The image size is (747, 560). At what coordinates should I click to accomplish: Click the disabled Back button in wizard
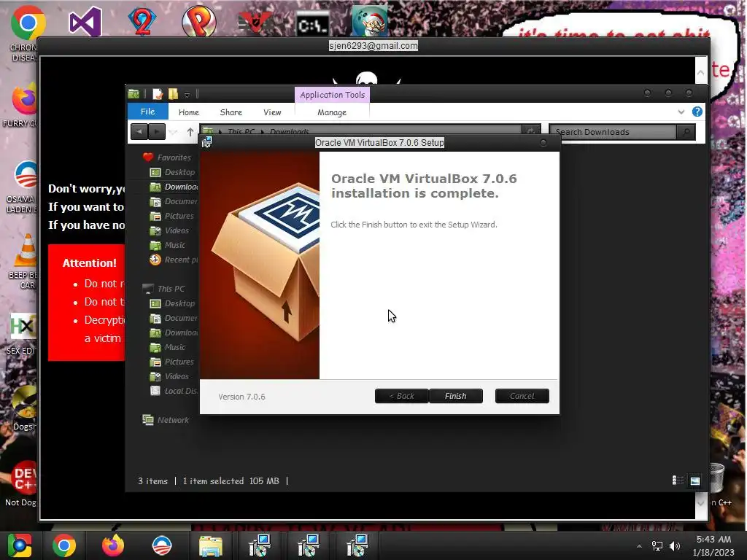pyautogui.click(x=402, y=396)
